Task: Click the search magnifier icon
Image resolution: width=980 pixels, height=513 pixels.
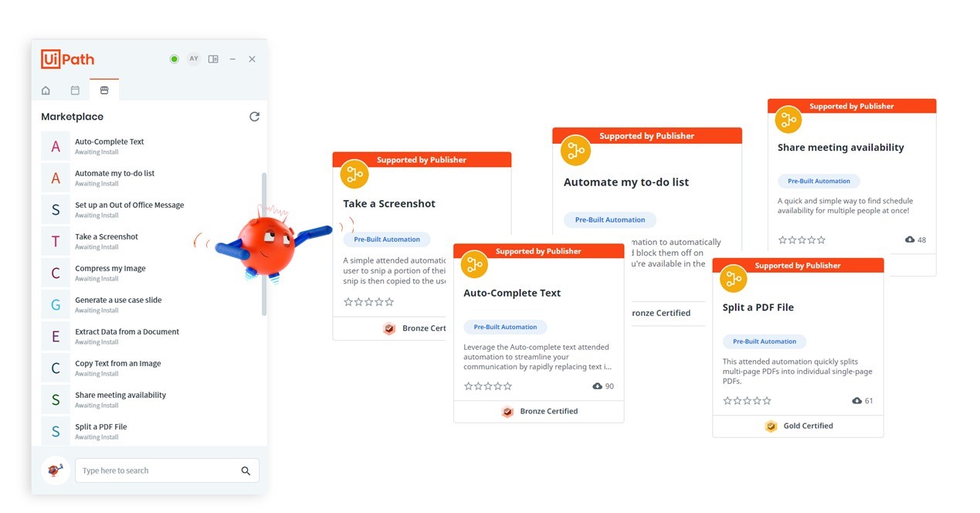Action: 246,471
